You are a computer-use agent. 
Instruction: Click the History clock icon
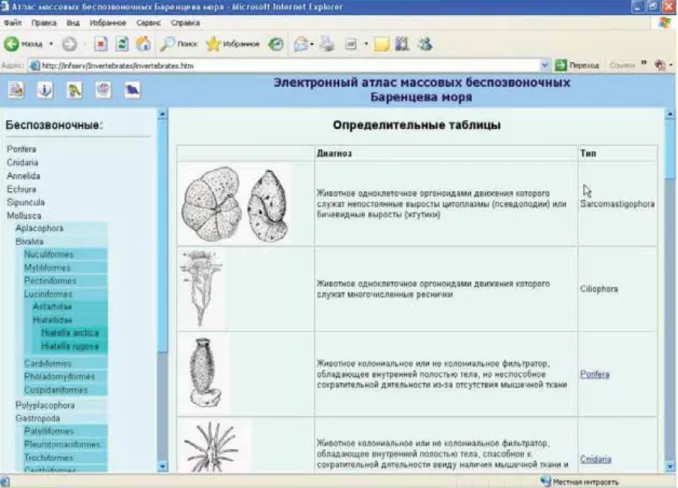pos(276,44)
